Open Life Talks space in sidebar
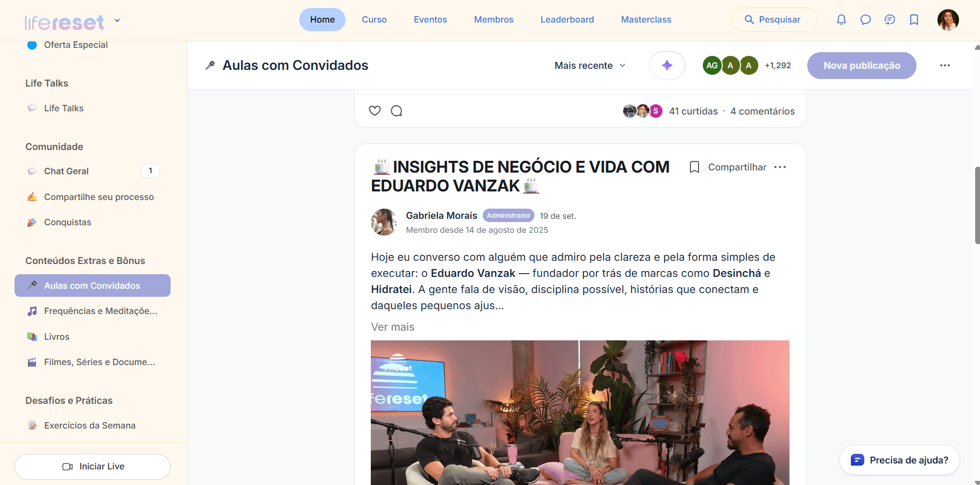The image size is (980, 485). [x=93, y=108]
